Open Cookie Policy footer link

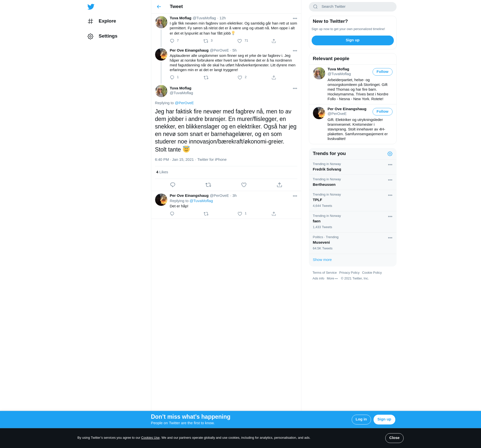click(372, 273)
